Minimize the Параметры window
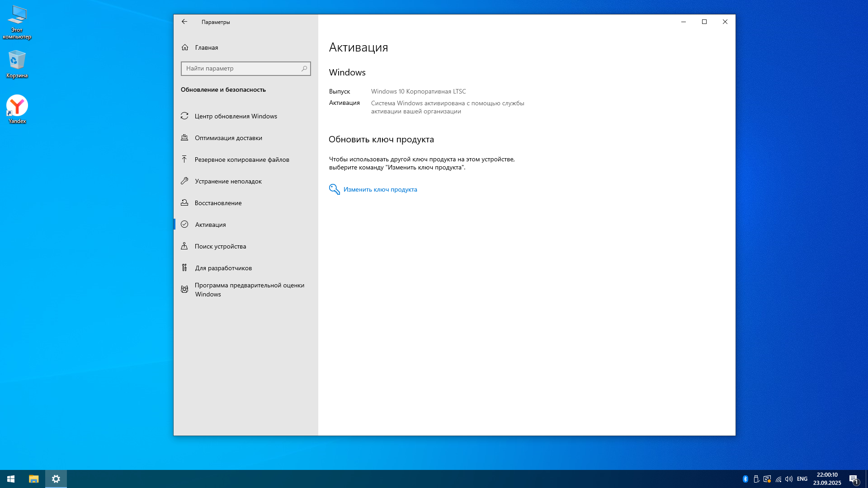 coord(684,22)
